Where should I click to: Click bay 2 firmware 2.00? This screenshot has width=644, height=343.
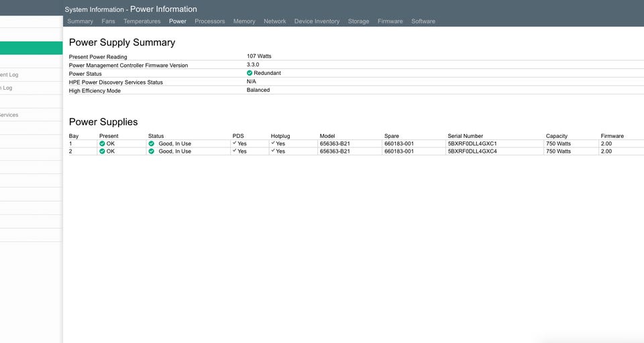pos(606,151)
